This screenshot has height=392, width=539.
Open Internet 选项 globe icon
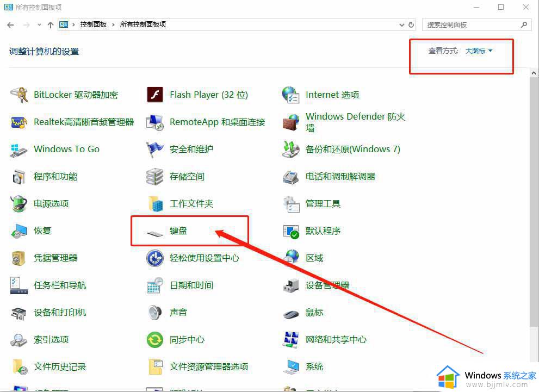[x=291, y=95]
